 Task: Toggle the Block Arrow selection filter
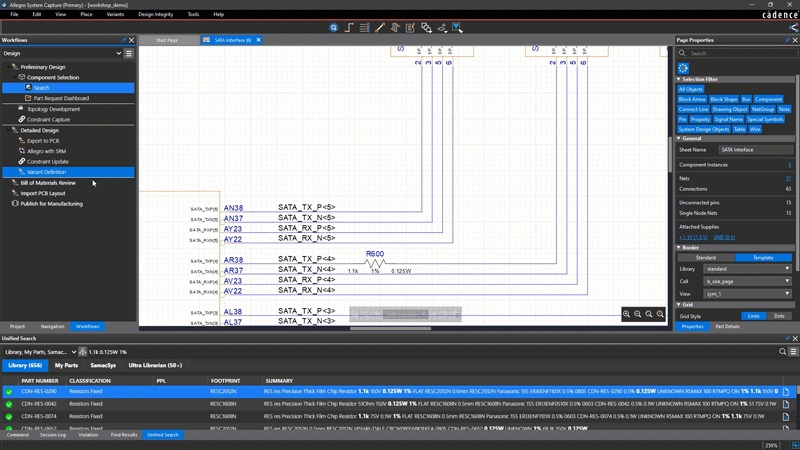[x=692, y=99]
